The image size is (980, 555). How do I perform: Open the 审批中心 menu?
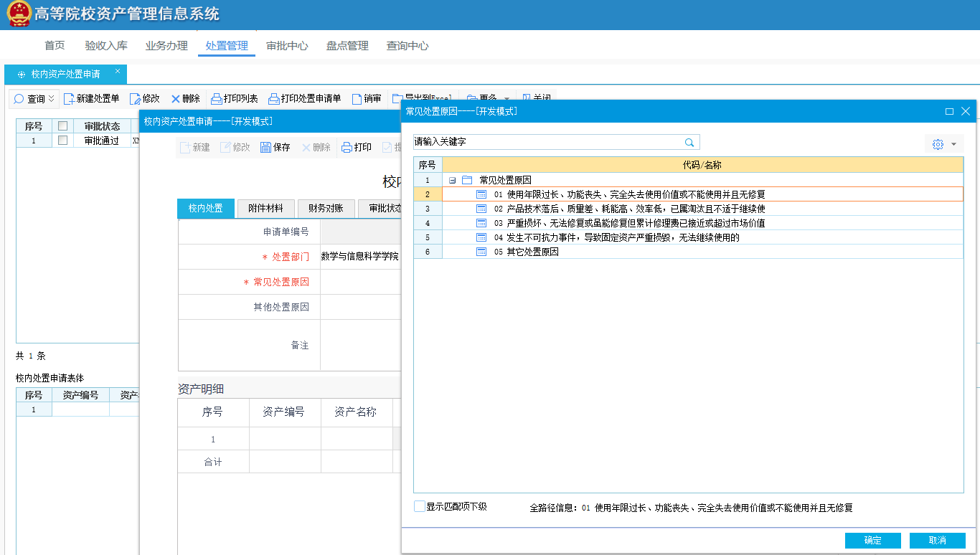click(287, 46)
